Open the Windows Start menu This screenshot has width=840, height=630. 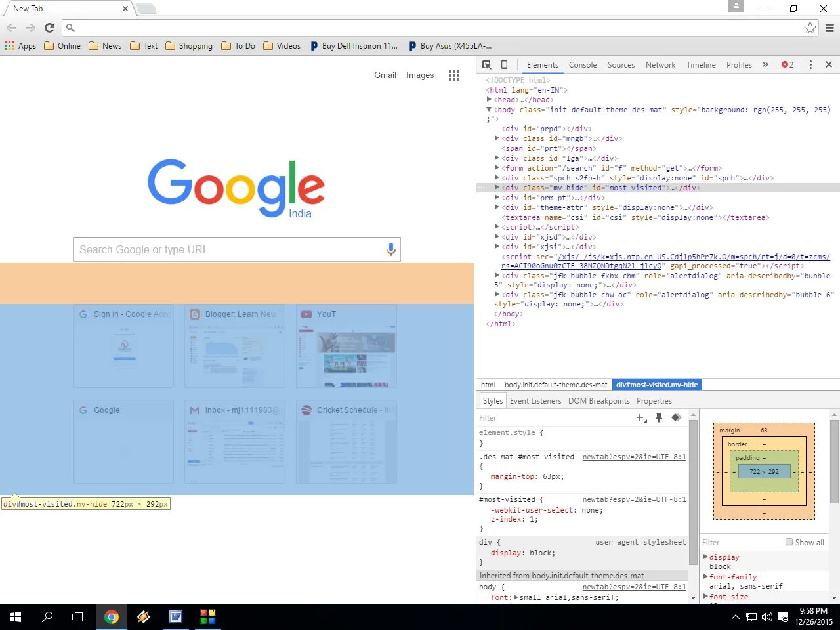16,617
